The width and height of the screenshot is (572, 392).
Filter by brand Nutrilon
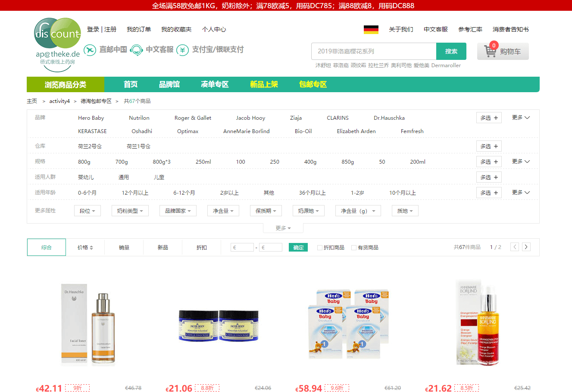[x=139, y=118]
